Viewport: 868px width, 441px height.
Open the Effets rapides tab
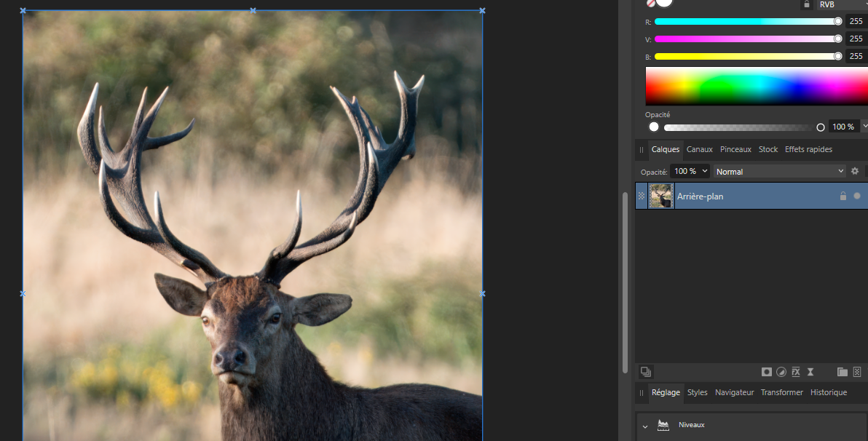pyautogui.click(x=808, y=149)
